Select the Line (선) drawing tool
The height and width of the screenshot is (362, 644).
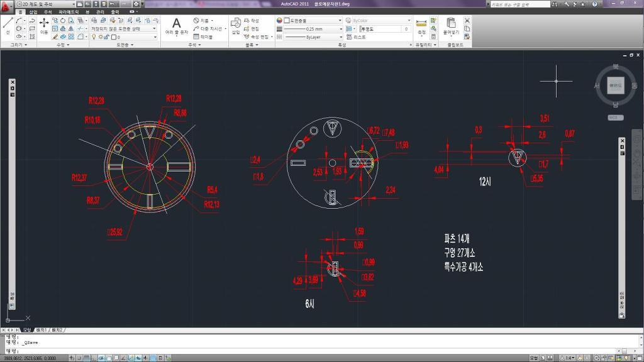point(8,25)
